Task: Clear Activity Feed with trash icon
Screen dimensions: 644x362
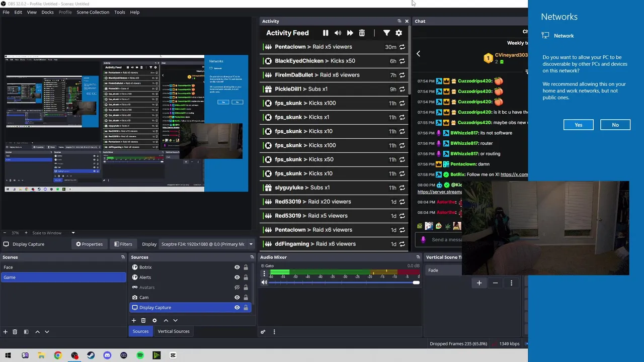Action: (x=362, y=33)
